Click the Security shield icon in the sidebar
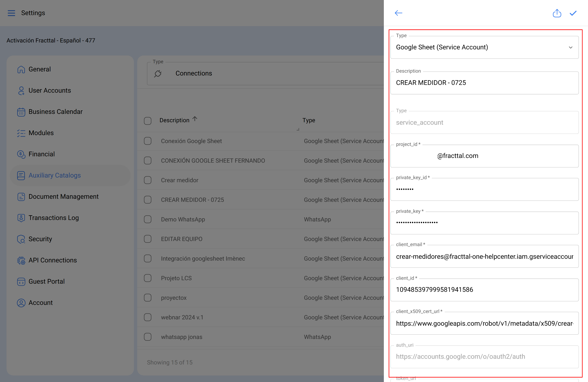Image resolution: width=588 pixels, height=382 pixels. click(x=21, y=239)
